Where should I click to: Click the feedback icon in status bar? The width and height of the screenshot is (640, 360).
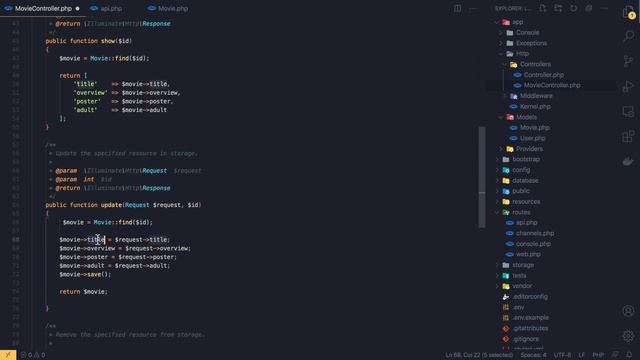(x=615, y=355)
